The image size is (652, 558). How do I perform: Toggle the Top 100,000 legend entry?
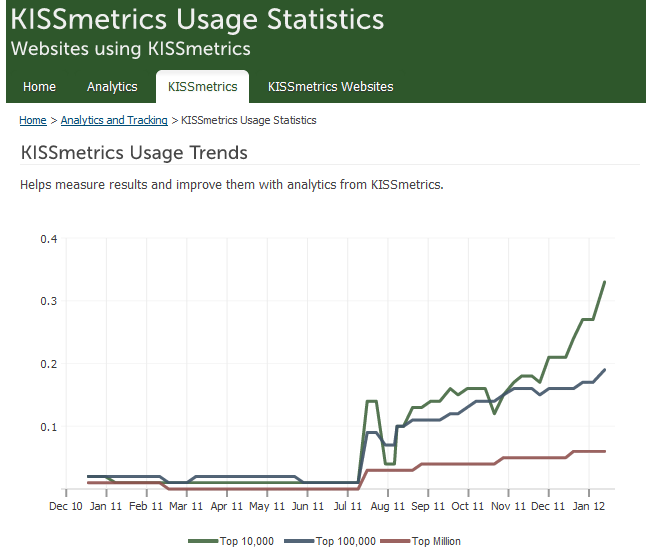(330, 541)
